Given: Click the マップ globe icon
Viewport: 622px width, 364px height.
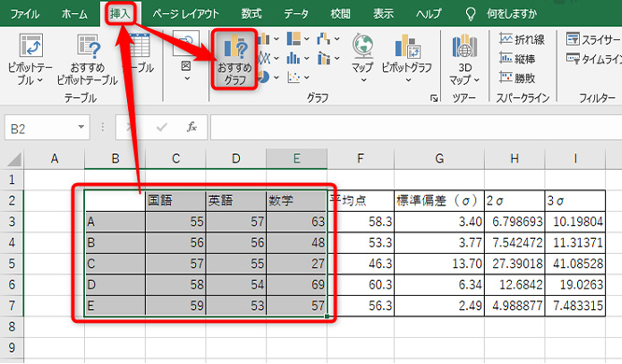Looking at the screenshot, I should (x=362, y=46).
